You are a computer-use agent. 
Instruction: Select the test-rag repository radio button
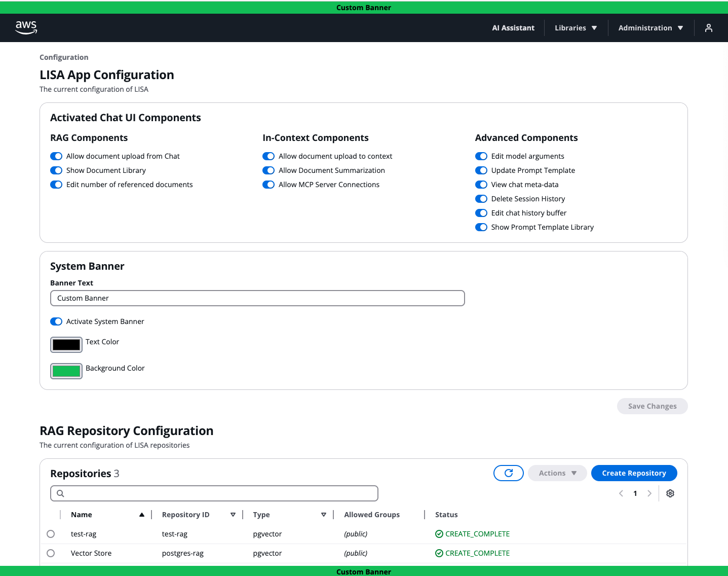pyautogui.click(x=51, y=534)
